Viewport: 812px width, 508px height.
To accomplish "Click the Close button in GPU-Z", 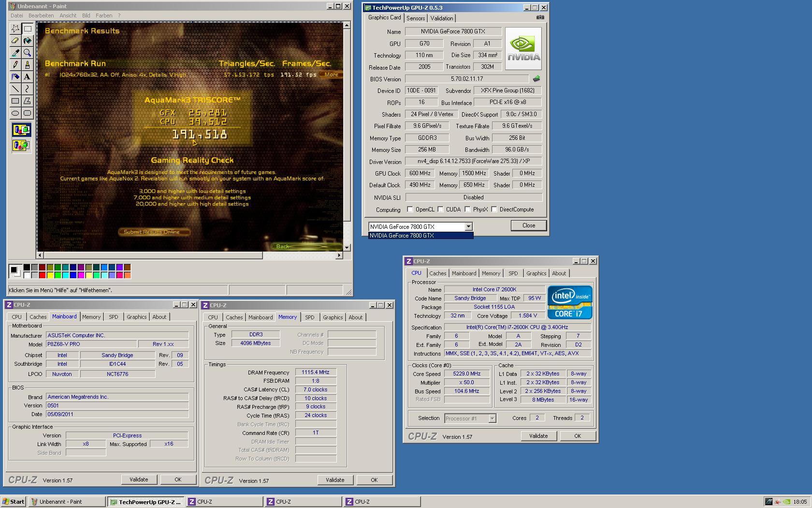I will pyautogui.click(x=528, y=225).
